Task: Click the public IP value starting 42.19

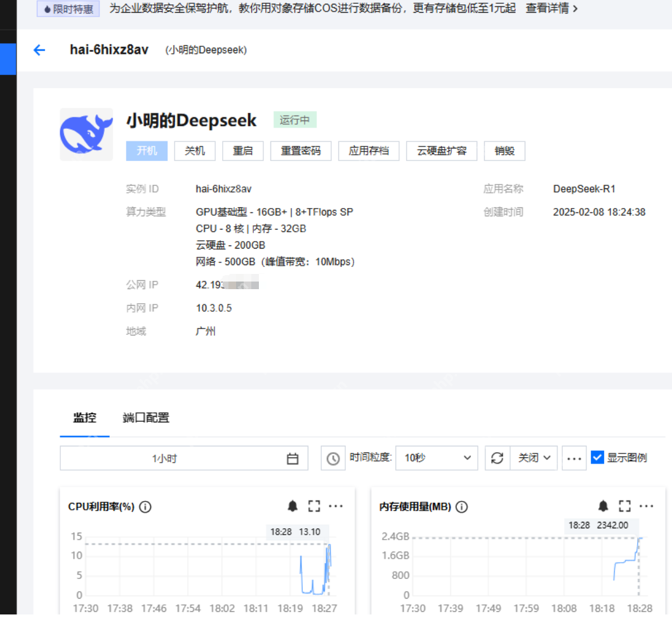Action: (x=227, y=284)
